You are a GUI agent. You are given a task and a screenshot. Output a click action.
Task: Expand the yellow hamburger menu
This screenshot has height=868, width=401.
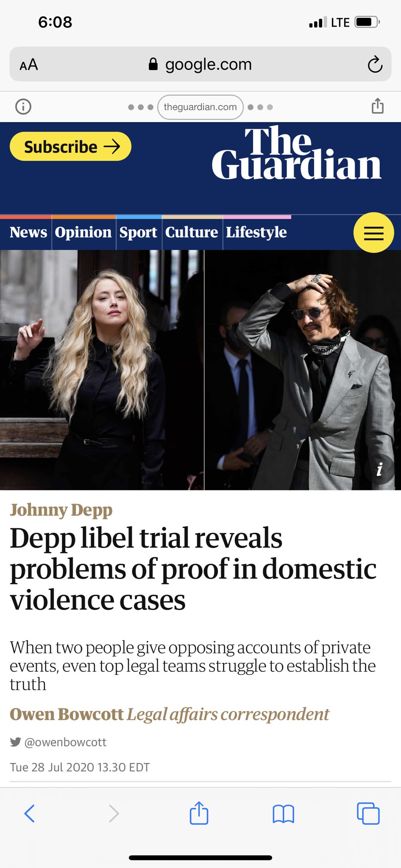pyautogui.click(x=373, y=233)
